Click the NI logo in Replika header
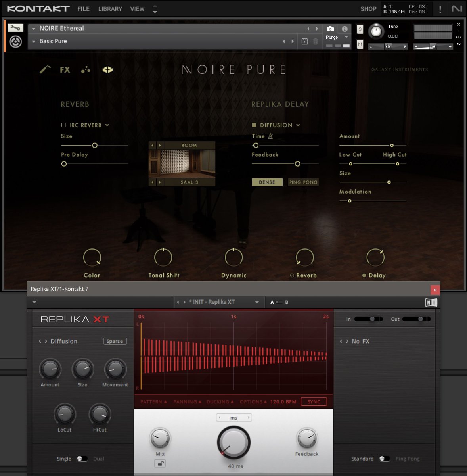 tap(431, 302)
